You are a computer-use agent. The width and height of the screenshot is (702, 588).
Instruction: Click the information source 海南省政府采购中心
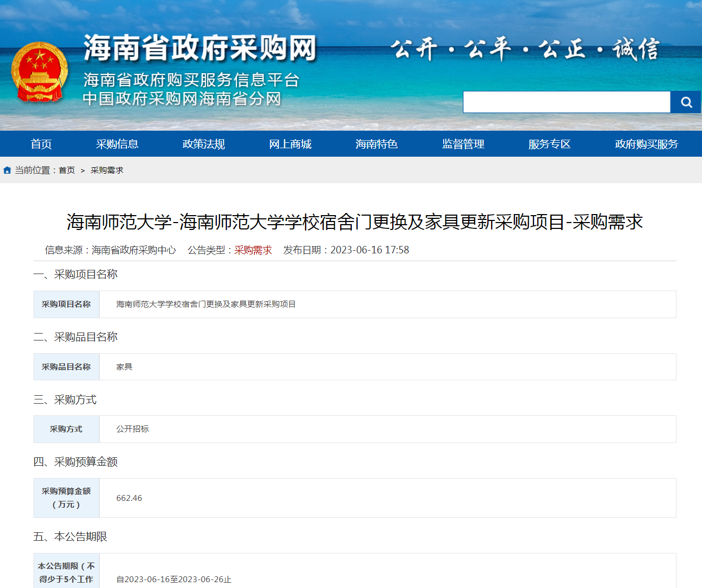point(134,250)
